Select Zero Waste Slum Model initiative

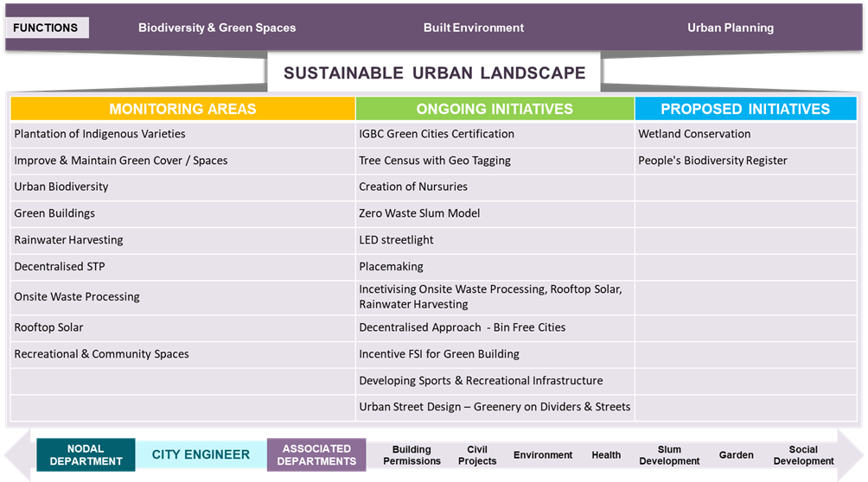[x=495, y=213]
